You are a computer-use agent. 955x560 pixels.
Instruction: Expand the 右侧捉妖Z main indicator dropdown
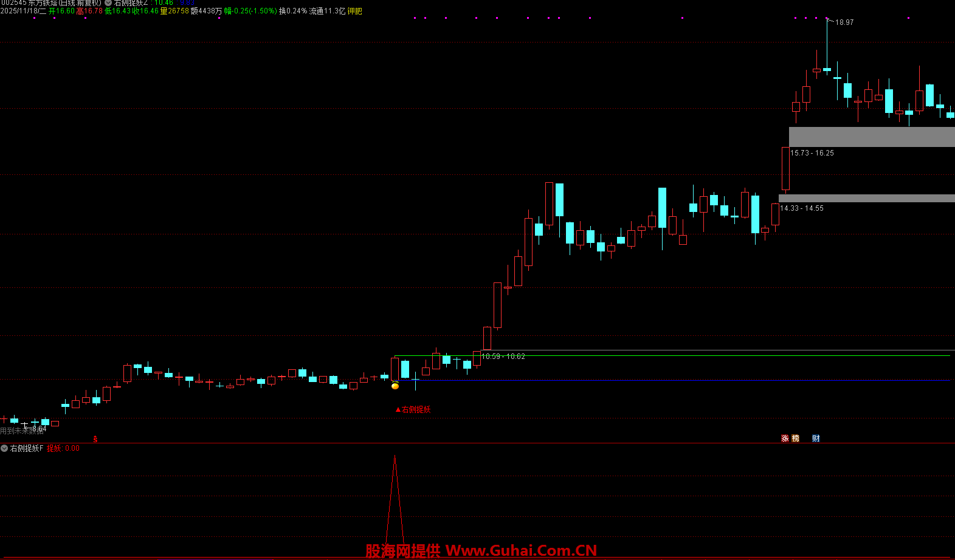(x=108, y=3)
